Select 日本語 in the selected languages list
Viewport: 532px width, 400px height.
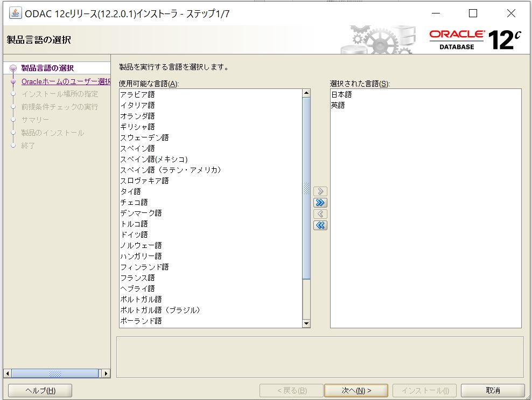click(341, 94)
